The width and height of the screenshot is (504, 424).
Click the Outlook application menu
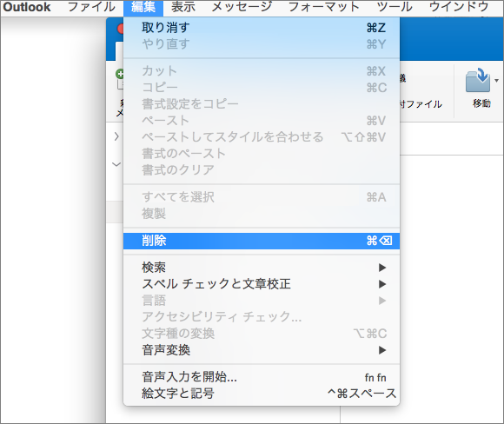pos(27,7)
